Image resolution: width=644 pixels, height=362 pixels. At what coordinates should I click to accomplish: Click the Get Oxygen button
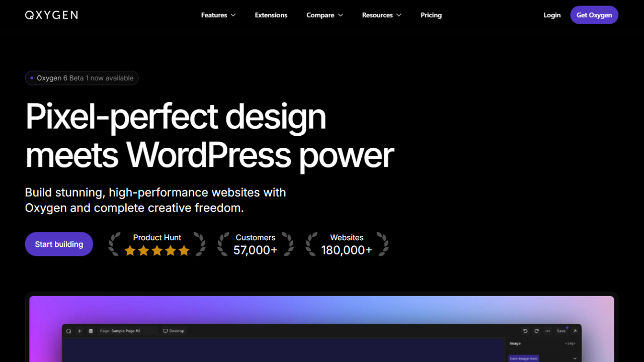click(594, 15)
